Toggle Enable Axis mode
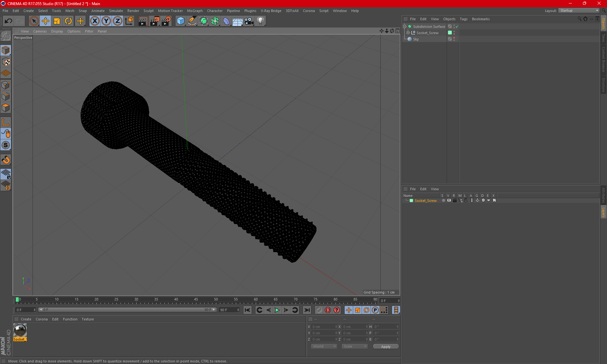The image size is (607, 364). (6, 122)
